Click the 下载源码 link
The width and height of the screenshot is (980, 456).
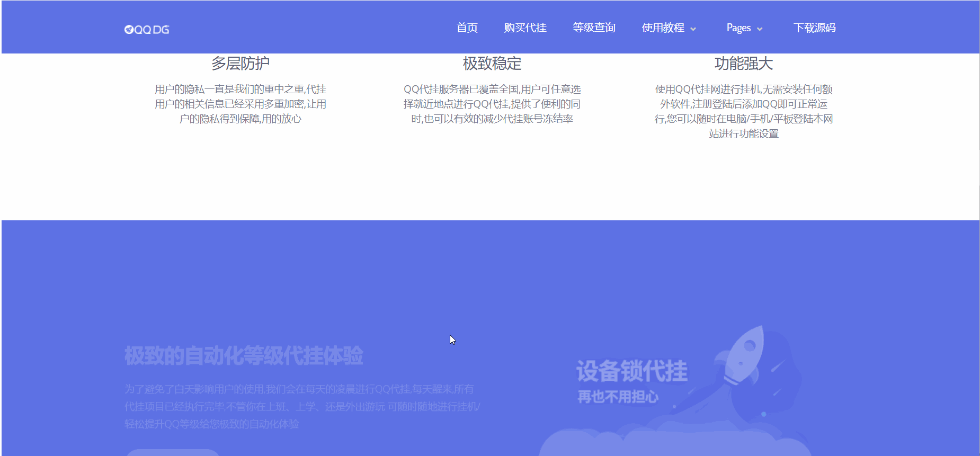814,28
